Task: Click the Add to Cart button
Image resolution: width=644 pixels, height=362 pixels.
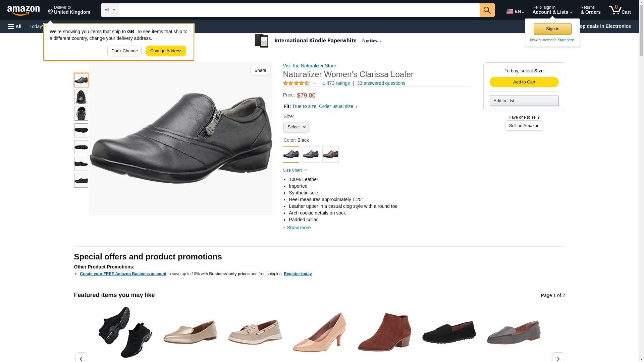Action: [x=524, y=82]
